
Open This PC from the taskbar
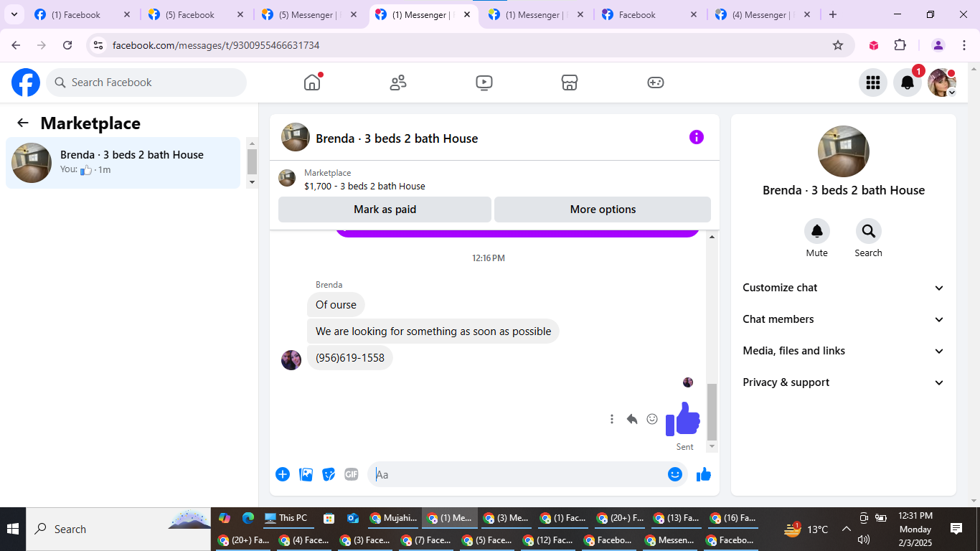click(x=286, y=518)
